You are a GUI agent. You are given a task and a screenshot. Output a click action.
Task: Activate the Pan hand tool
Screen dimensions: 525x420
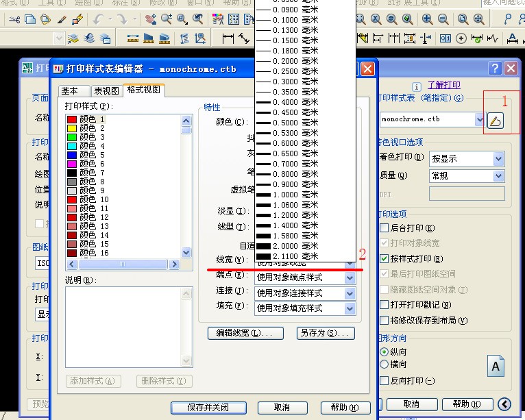pos(151,19)
